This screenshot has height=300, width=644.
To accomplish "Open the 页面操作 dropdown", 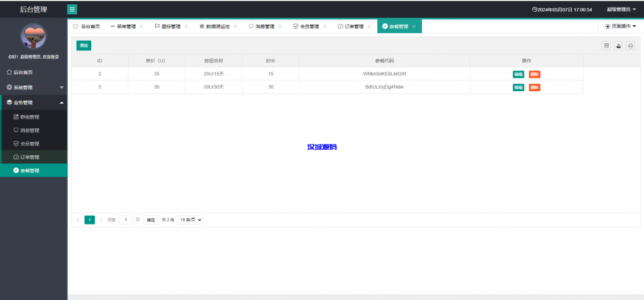I will tap(620, 26).
